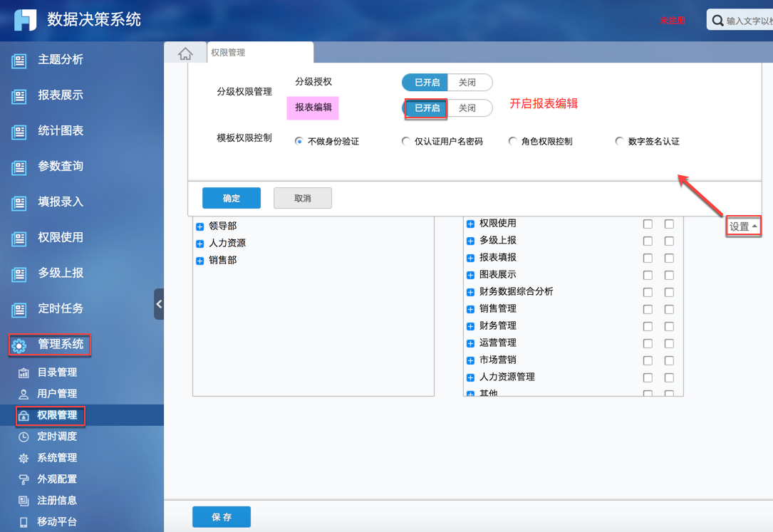Click the 报表展示 sidebar icon

(x=19, y=96)
